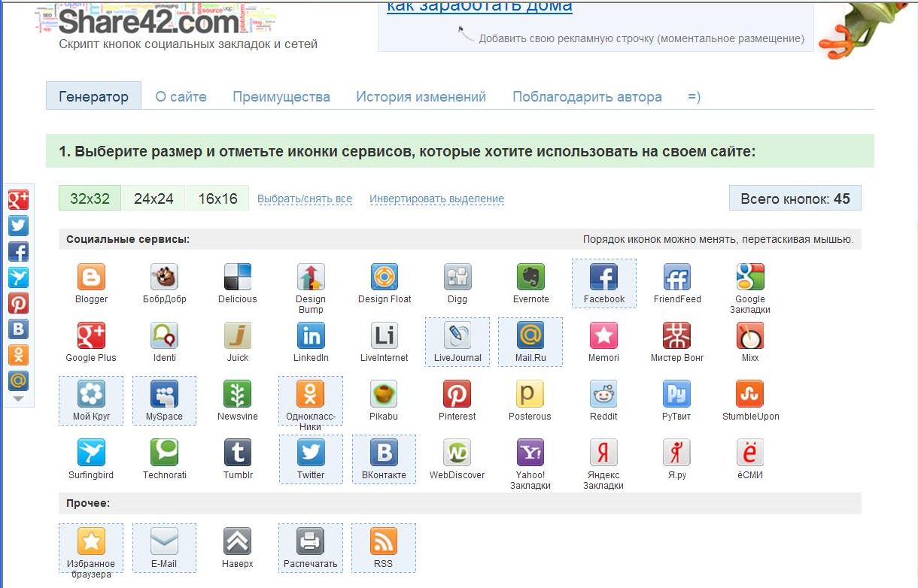Select the Reddit service icon
The width and height of the screenshot is (918, 588).
(604, 394)
